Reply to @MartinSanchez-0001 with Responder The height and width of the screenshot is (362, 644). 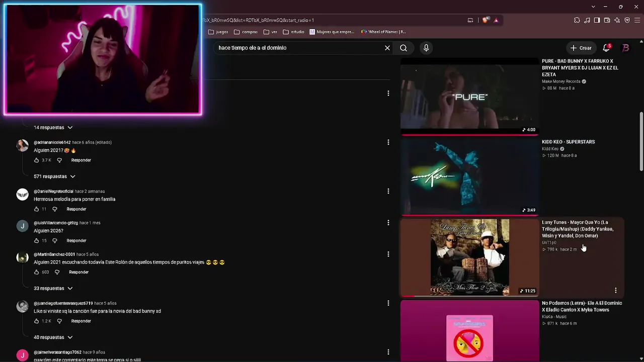[x=78, y=273]
